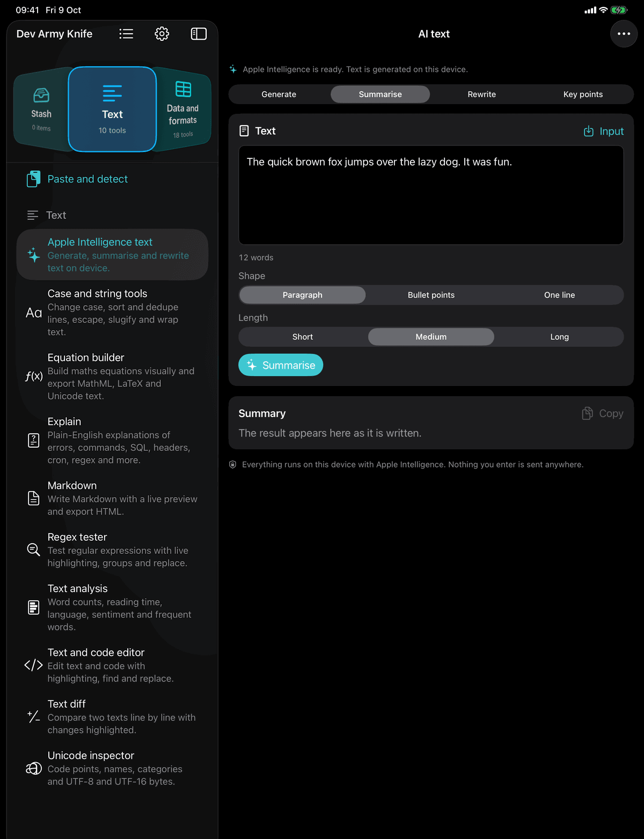Image resolution: width=644 pixels, height=839 pixels.
Task: Click the Text and code editor brackets icon
Action: click(33, 665)
